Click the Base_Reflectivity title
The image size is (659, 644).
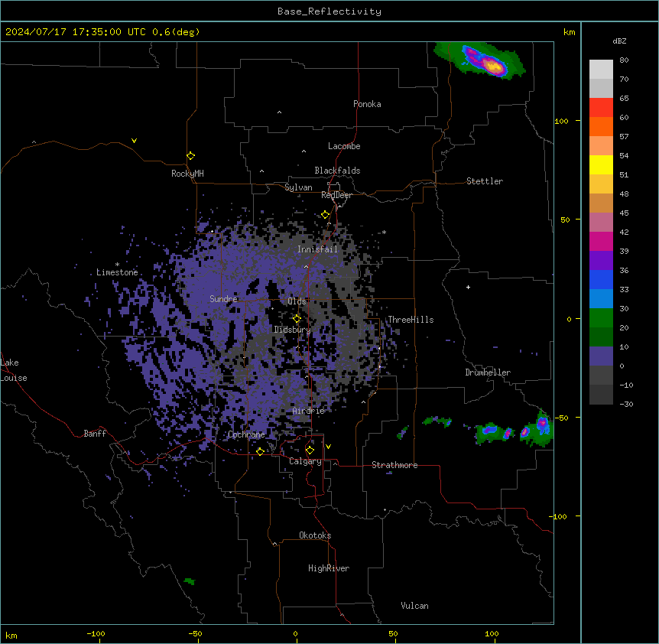coord(329,11)
